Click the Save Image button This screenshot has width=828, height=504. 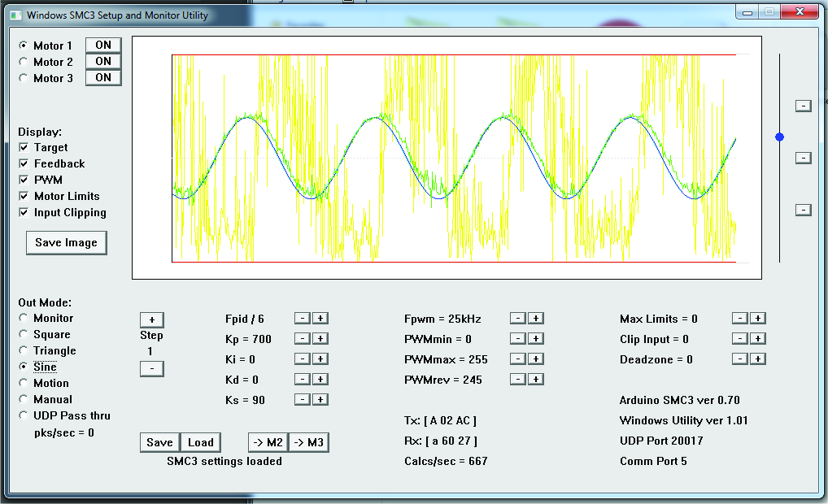67,243
